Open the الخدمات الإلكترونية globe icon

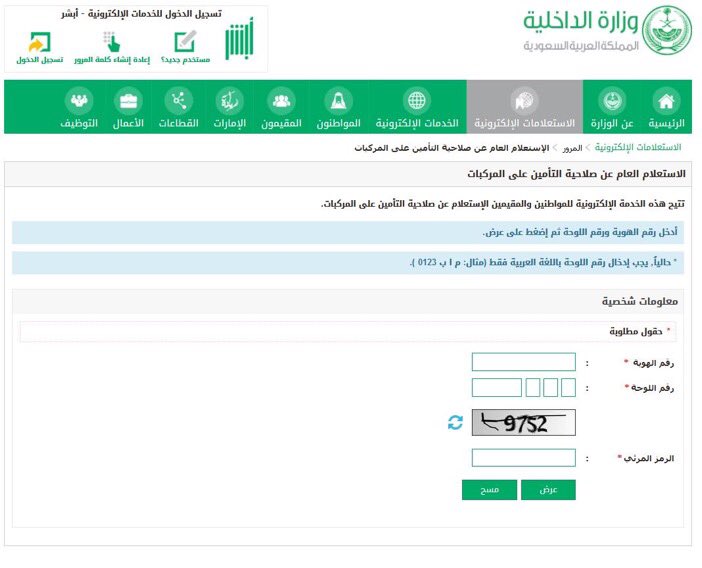pos(417,101)
